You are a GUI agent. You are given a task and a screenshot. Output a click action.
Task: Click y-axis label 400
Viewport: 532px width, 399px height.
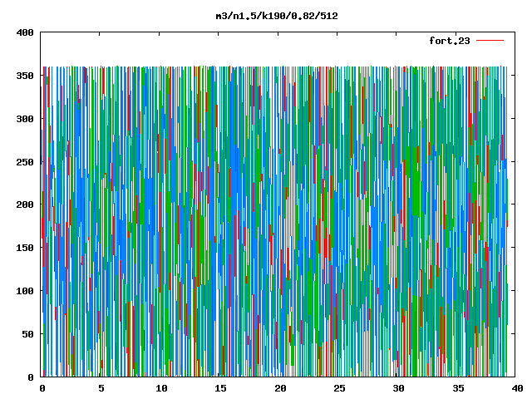25,32
